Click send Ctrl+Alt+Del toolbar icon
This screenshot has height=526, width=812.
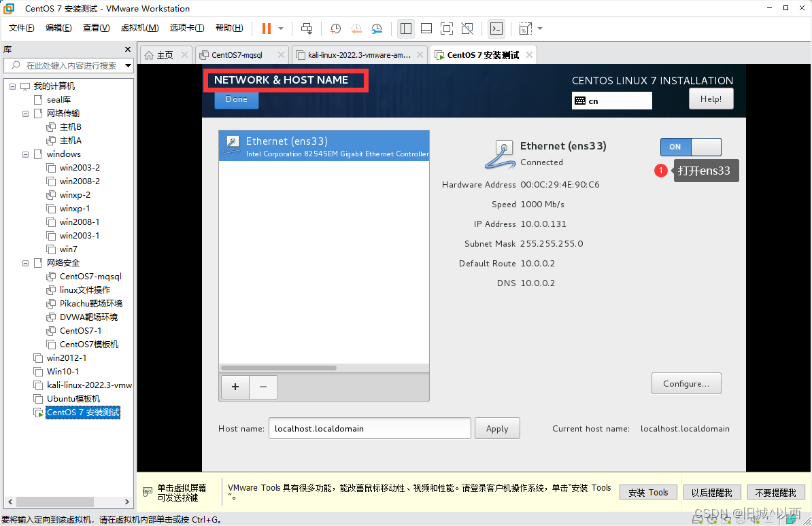307,29
